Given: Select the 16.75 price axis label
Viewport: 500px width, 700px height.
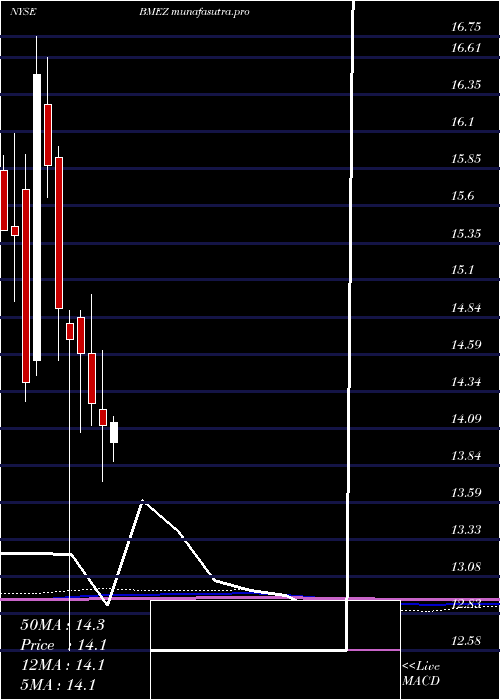Looking at the screenshot, I should tap(466, 27).
